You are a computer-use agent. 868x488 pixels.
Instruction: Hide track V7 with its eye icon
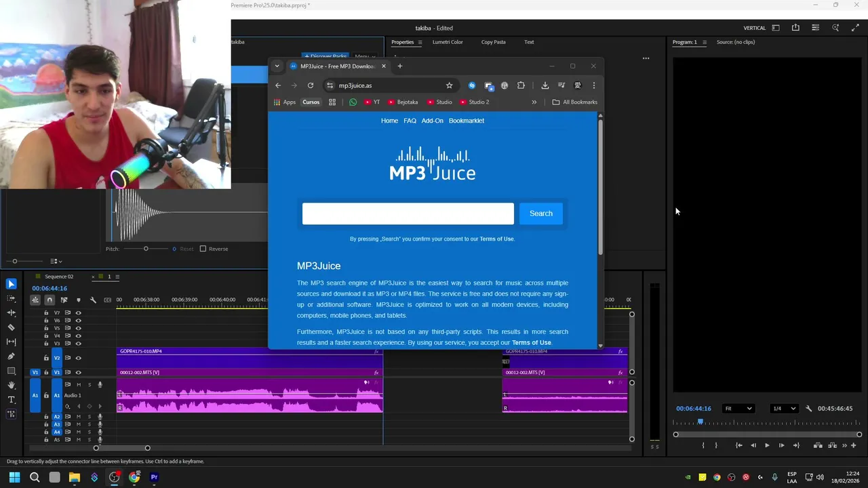[78, 312]
